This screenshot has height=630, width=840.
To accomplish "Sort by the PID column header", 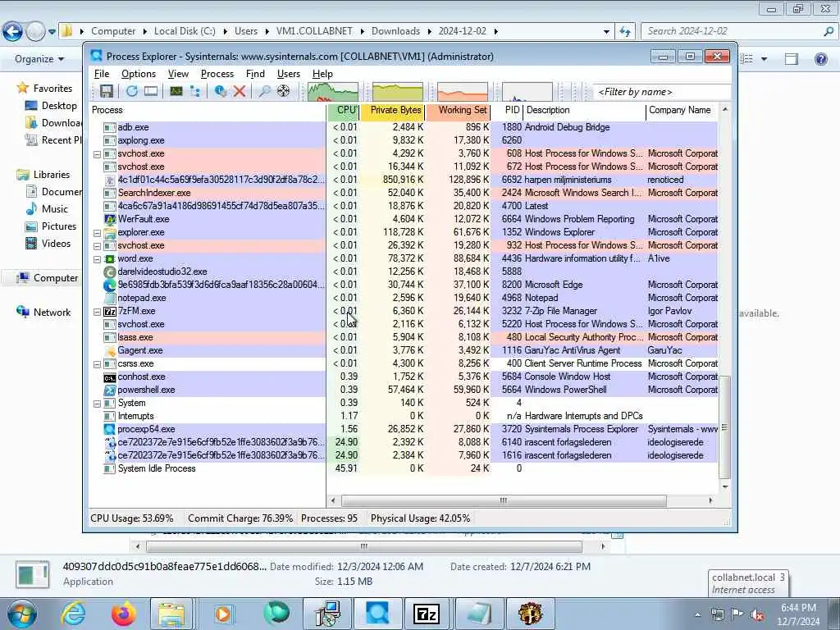I will tap(507, 110).
